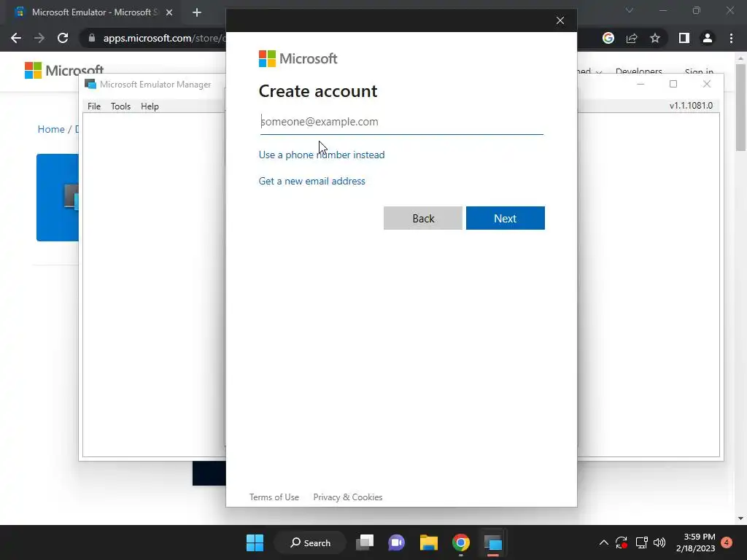Open 'Get a new email address' link
The image size is (747, 560).
(x=312, y=181)
